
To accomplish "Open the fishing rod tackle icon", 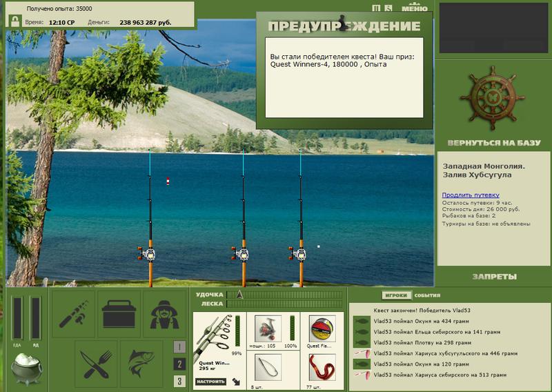I will 74,314.
